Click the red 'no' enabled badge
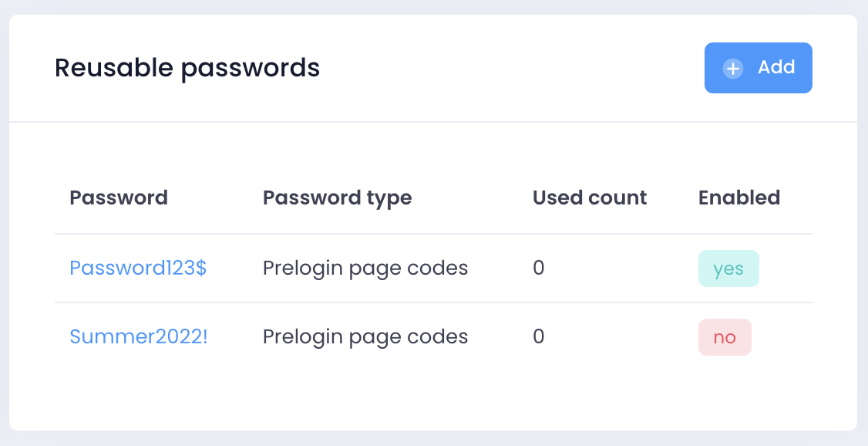 [x=725, y=337]
